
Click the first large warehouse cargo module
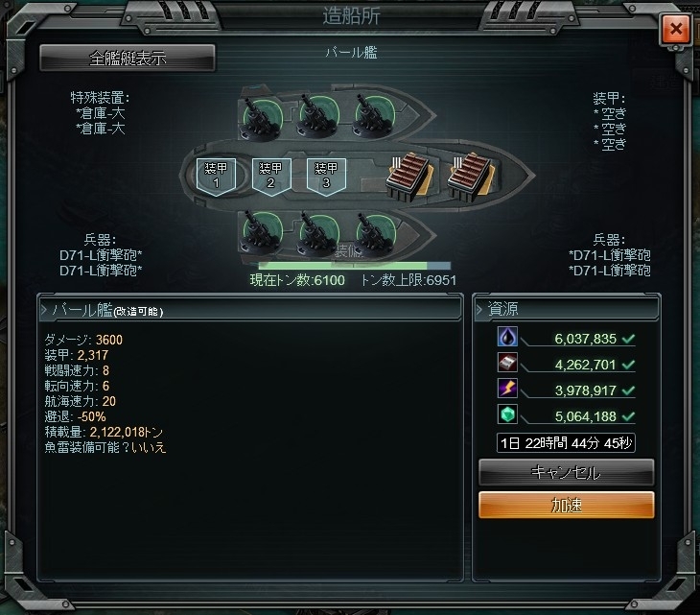coord(408,177)
